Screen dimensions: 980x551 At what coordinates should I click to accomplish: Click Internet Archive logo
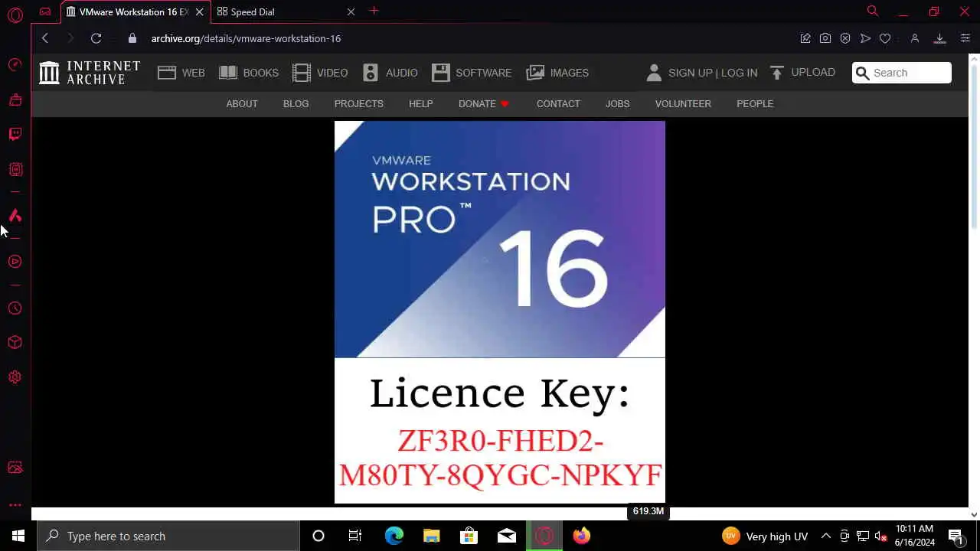90,73
